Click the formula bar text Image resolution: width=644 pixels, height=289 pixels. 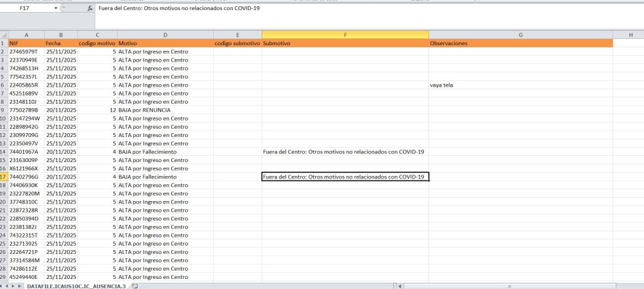point(179,9)
